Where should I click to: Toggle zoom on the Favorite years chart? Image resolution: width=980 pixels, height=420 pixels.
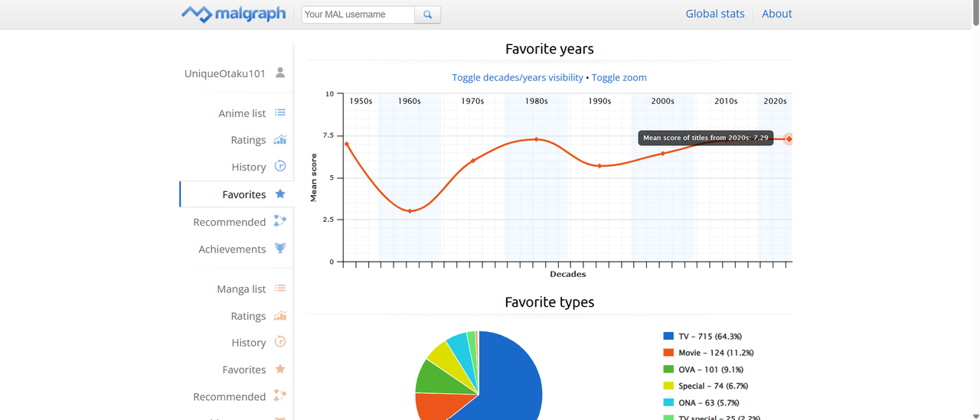point(619,77)
